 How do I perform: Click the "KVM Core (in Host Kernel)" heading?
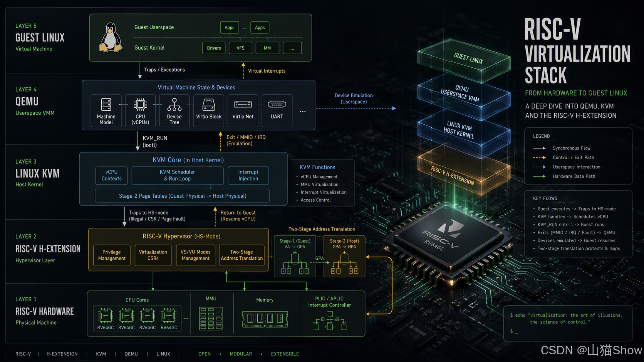click(188, 160)
